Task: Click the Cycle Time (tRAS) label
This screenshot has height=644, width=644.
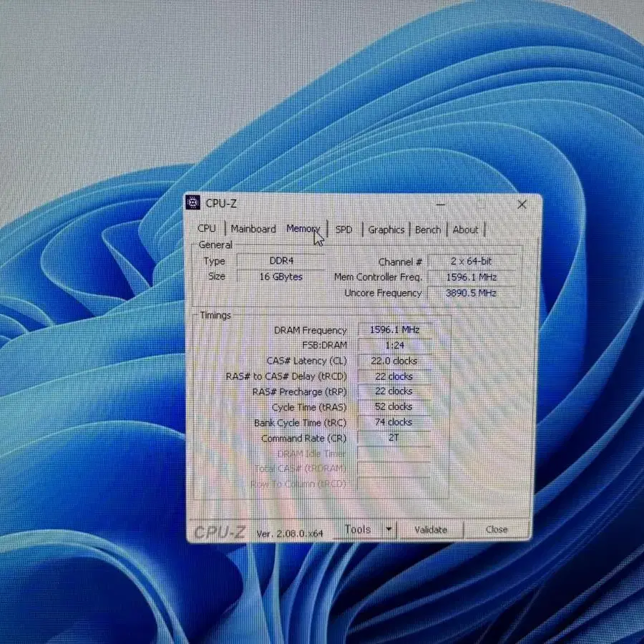Action: click(x=309, y=407)
